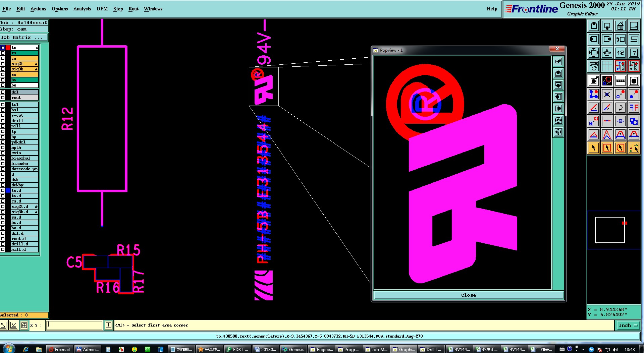
Task: Click the question mark query icon
Action: click(634, 53)
